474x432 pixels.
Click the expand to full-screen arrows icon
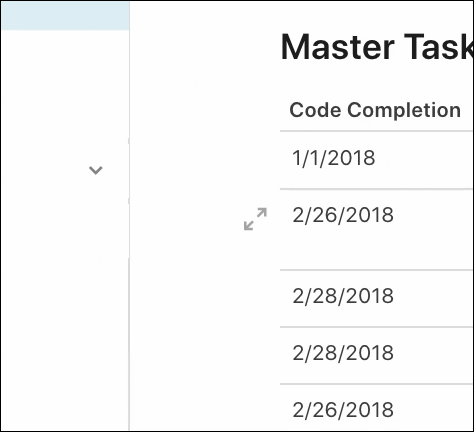click(x=255, y=219)
